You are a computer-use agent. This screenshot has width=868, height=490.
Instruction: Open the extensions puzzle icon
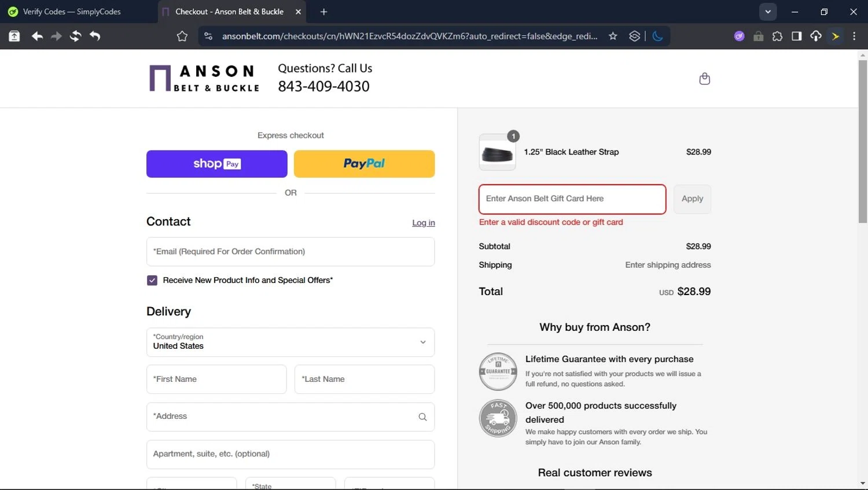pos(777,36)
